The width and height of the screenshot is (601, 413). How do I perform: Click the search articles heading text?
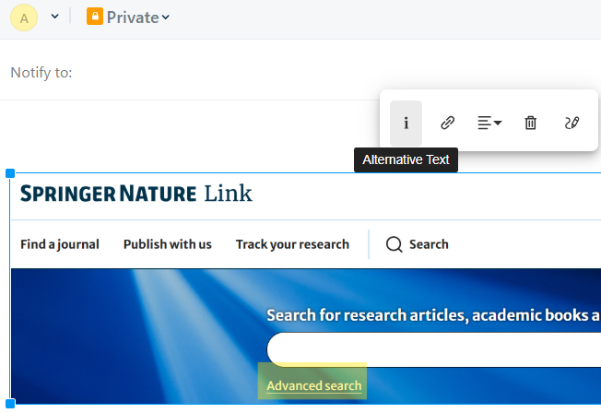click(434, 315)
